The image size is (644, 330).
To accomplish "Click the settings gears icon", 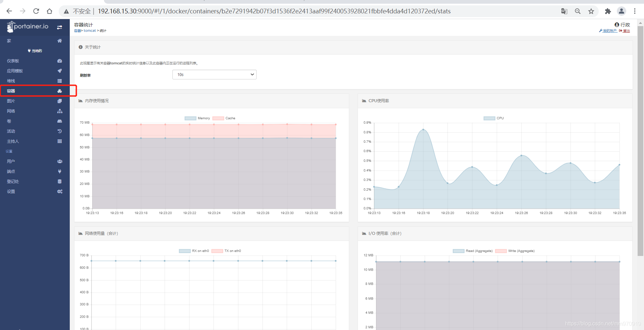I will click(x=59, y=192).
